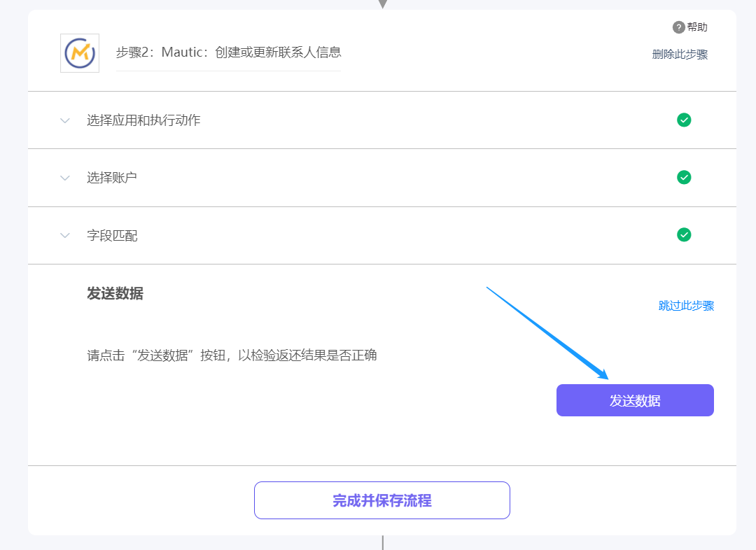Click the 选择账户 row label
The image size is (756, 550).
point(112,178)
